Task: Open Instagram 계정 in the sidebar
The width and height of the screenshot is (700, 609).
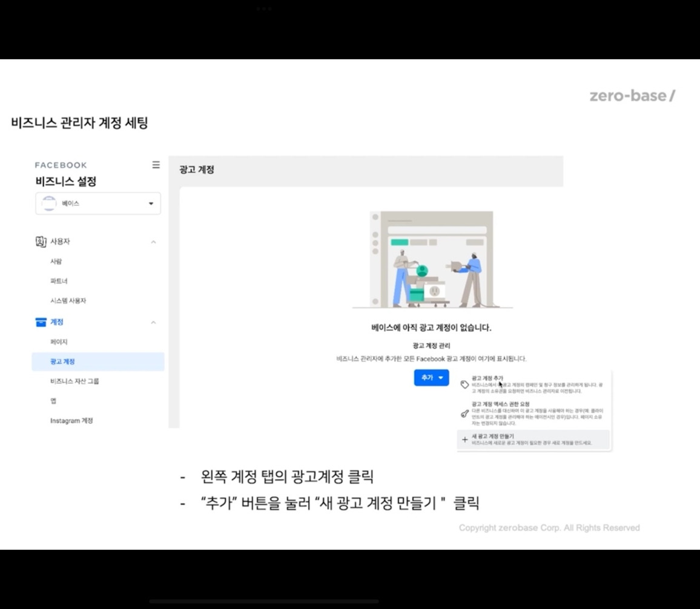Action: pos(70,420)
